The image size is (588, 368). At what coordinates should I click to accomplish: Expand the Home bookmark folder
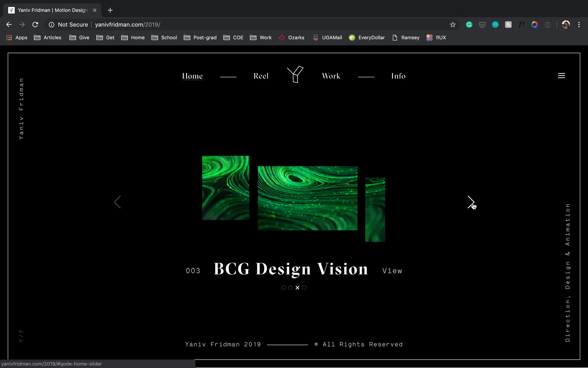coord(133,38)
